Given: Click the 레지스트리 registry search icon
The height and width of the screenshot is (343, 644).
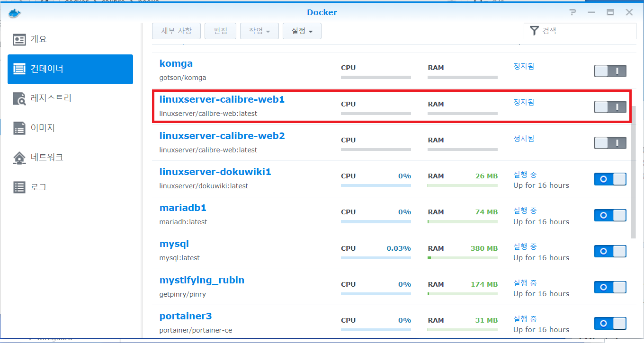Looking at the screenshot, I should (19, 98).
